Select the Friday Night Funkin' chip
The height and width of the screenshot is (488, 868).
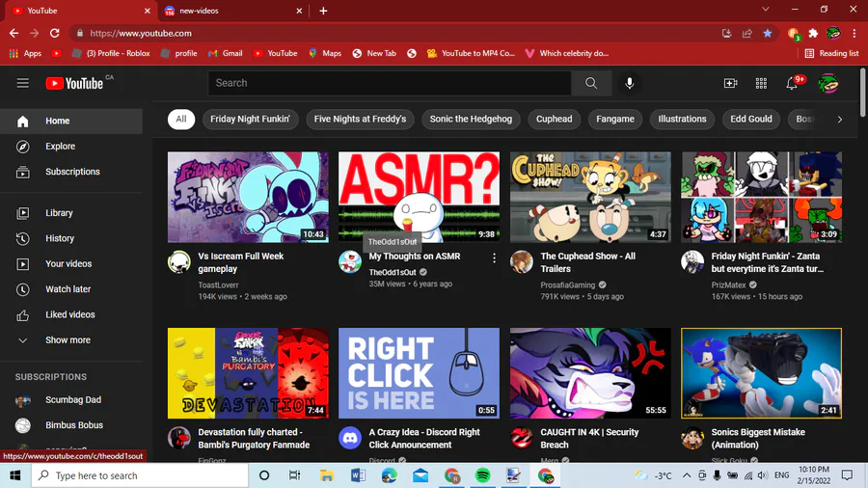[x=250, y=119]
